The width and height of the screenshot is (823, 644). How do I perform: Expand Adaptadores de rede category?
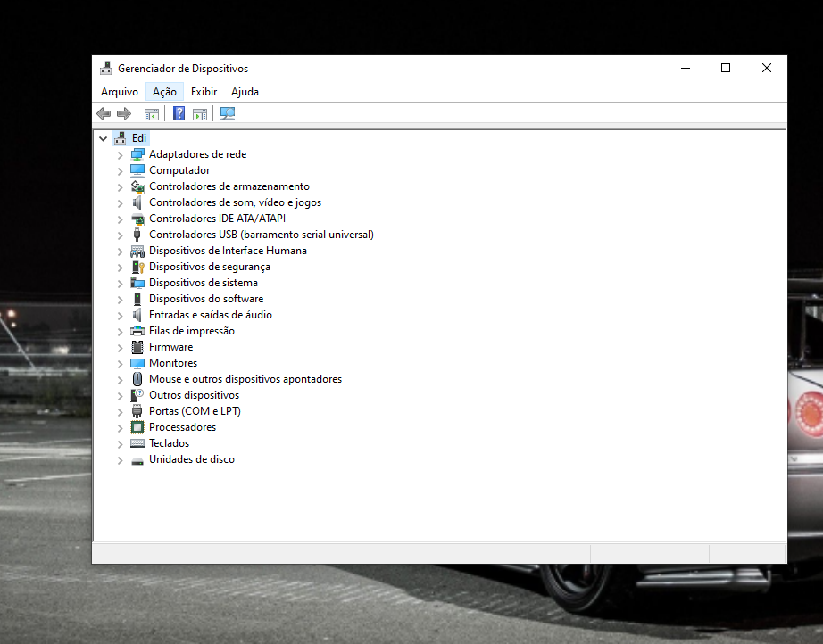(x=120, y=155)
